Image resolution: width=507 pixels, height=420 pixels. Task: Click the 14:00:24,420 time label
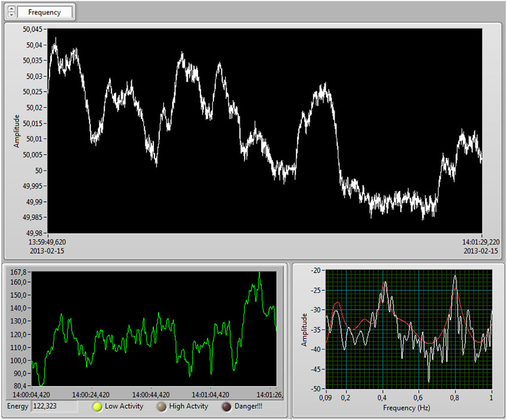pos(91,395)
